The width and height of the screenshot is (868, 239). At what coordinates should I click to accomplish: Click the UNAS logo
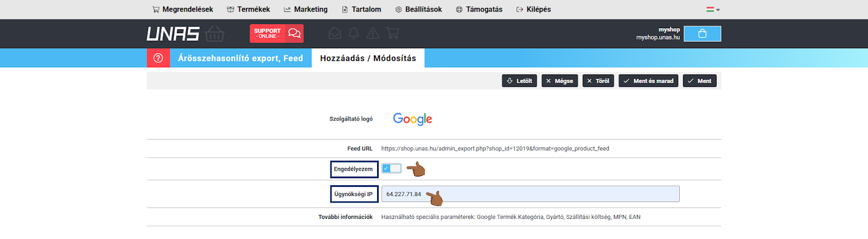[x=186, y=34]
